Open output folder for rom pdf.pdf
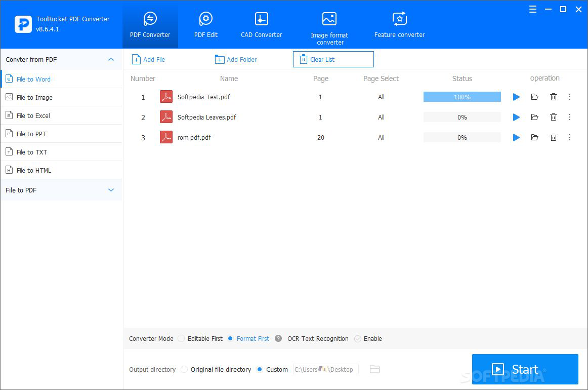588x390 pixels. (535, 137)
